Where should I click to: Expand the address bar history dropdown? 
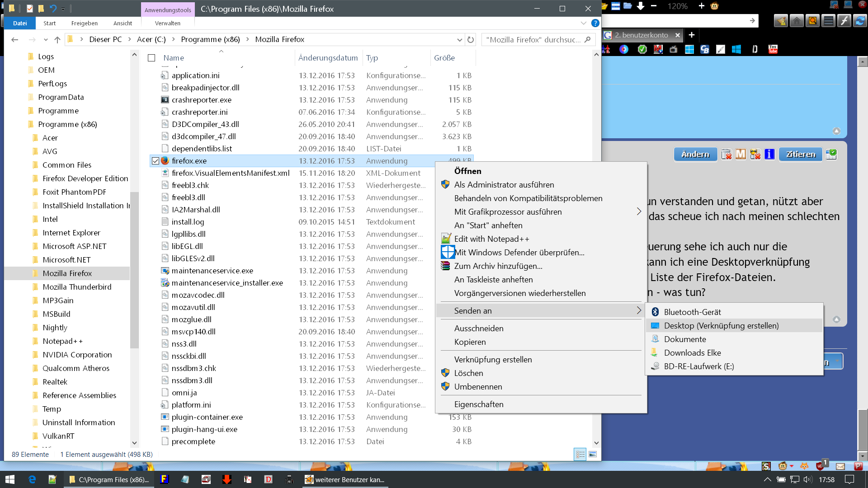point(460,40)
